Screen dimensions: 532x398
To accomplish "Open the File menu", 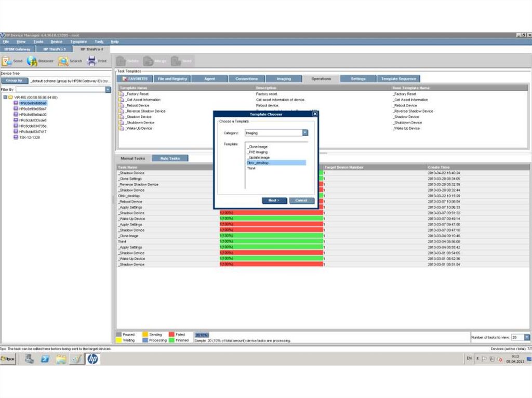I will pos(6,42).
